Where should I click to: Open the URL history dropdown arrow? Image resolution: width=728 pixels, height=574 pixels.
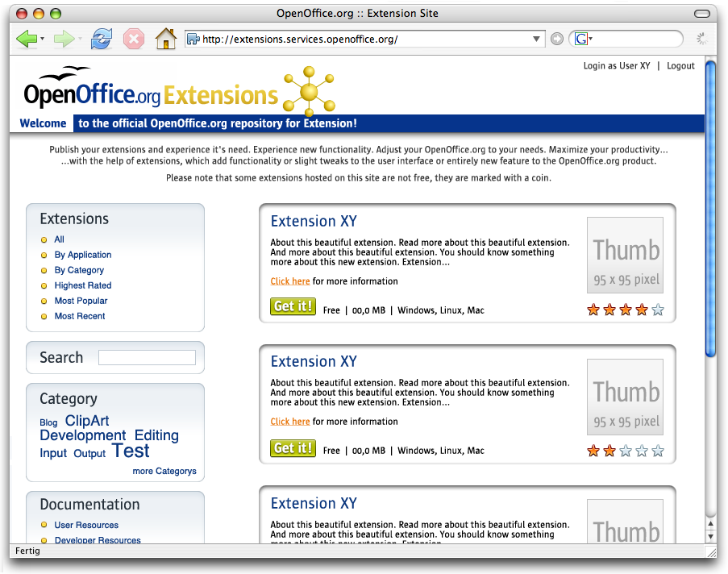[x=538, y=39]
